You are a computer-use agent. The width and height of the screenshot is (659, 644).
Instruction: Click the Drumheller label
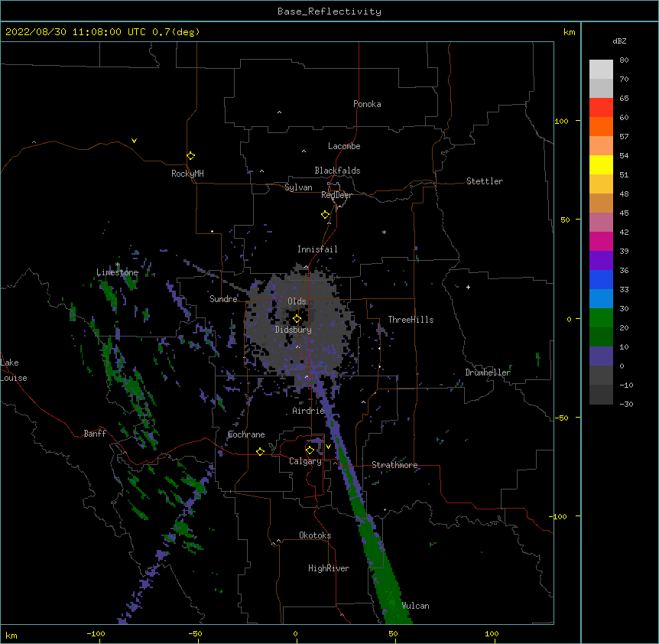coord(488,372)
